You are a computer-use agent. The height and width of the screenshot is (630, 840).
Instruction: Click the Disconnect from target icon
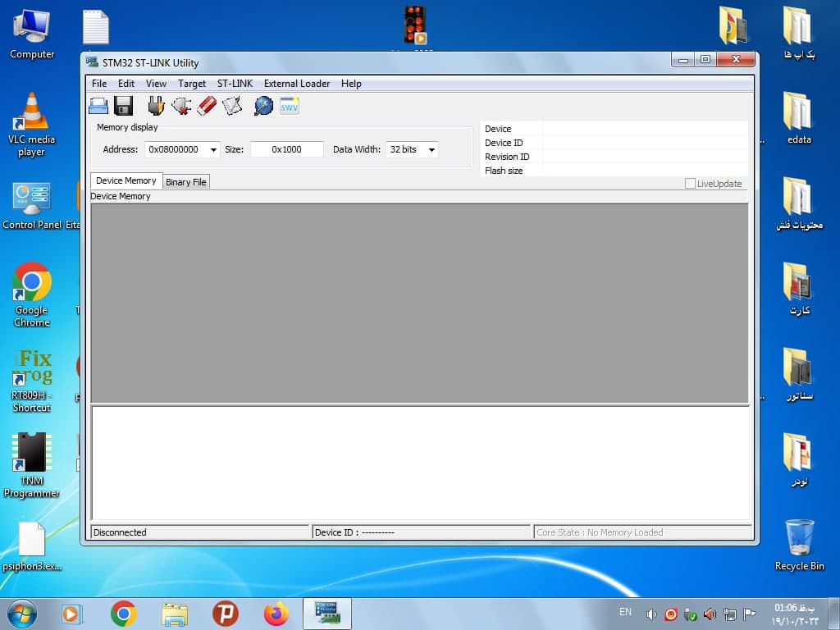[x=181, y=106]
